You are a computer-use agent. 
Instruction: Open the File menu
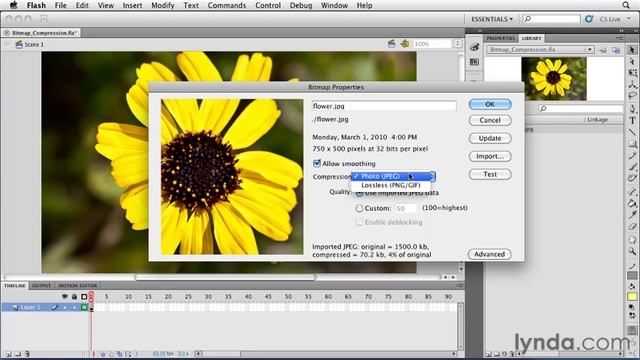60,5
